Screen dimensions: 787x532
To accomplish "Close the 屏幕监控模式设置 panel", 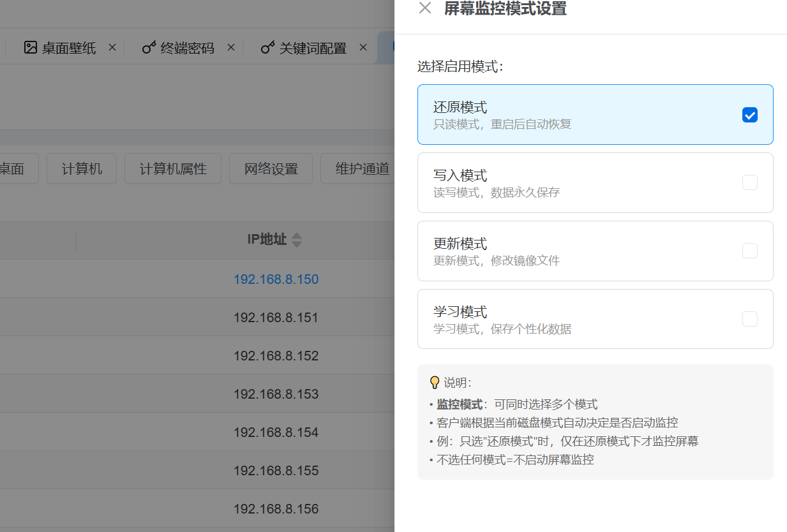I will pyautogui.click(x=425, y=8).
